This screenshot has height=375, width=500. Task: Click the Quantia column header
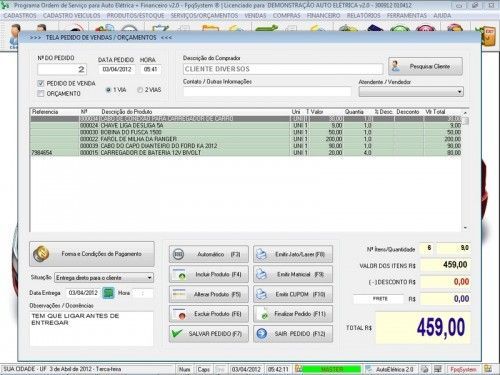click(354, 112)
